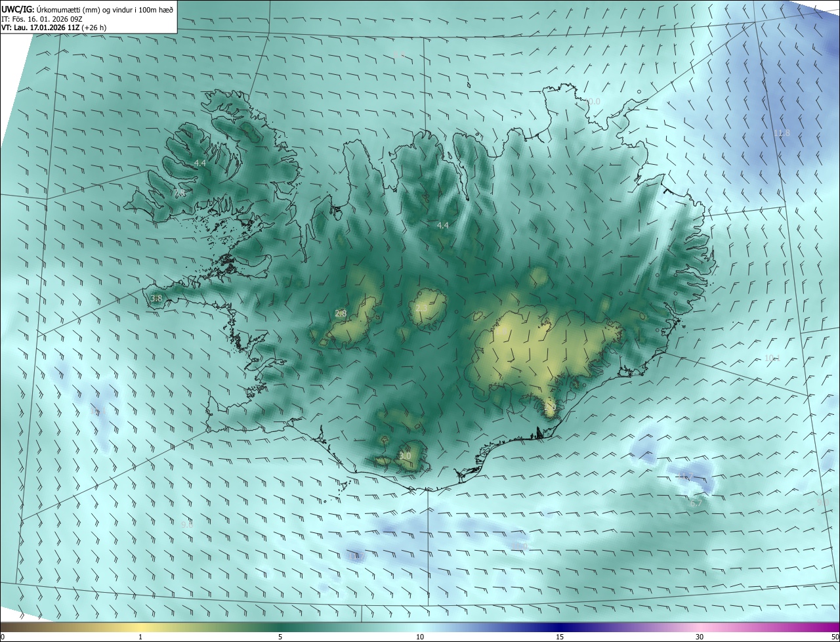Screen dimensions: 840x642
Task: Select the initial time line 'IT: Fös. 16. 01. 2026 09Z'
Action: click(x=42, y=18)
